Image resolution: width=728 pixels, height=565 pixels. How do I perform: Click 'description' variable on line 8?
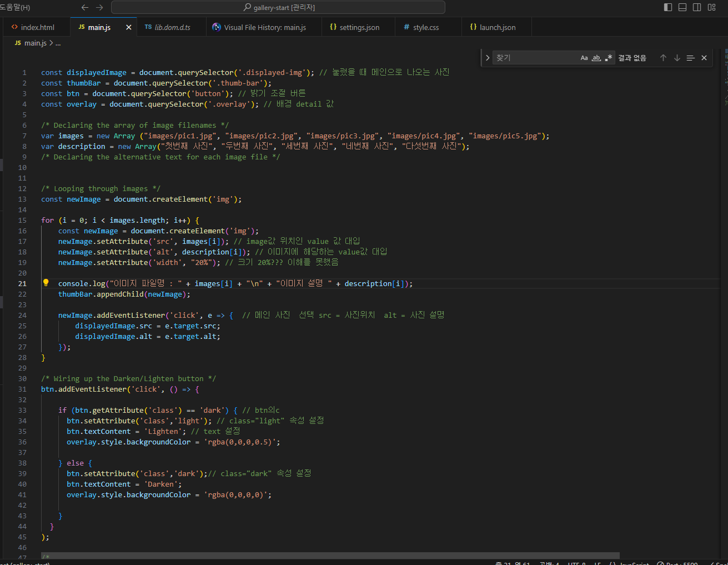[82, 147]
